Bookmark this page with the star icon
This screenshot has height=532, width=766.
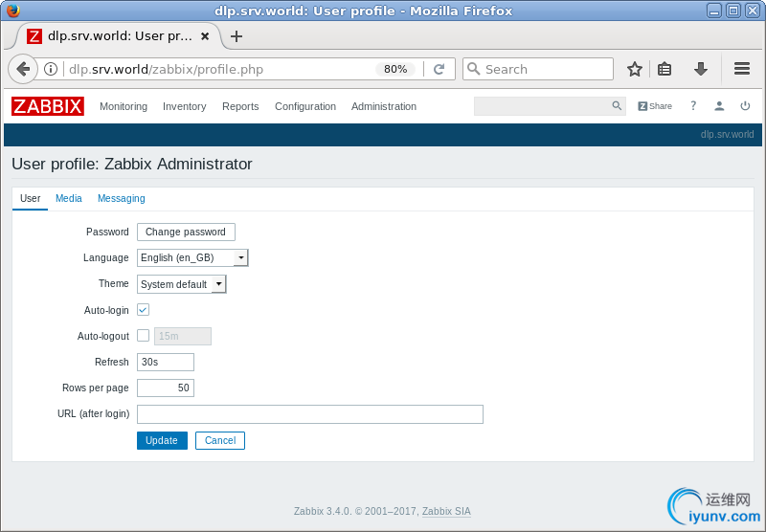coord(635,69)
